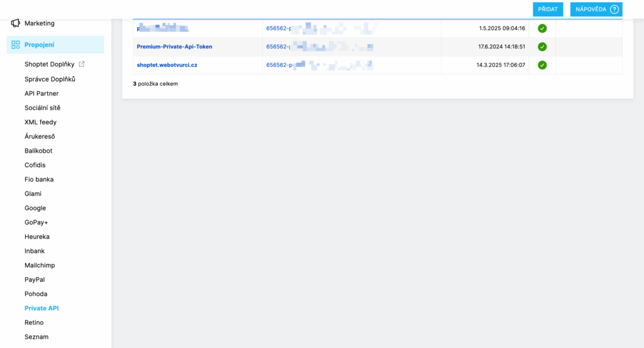Go to Google integration

pos(35,208)
